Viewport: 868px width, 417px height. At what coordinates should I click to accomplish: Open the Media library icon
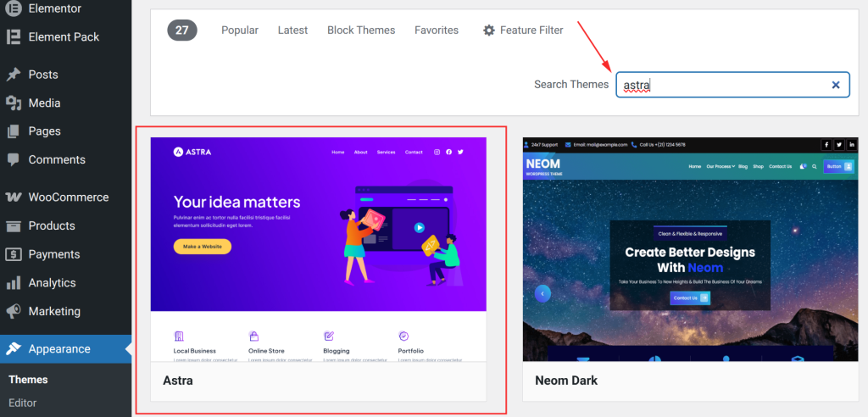click(x=14, y=103)
